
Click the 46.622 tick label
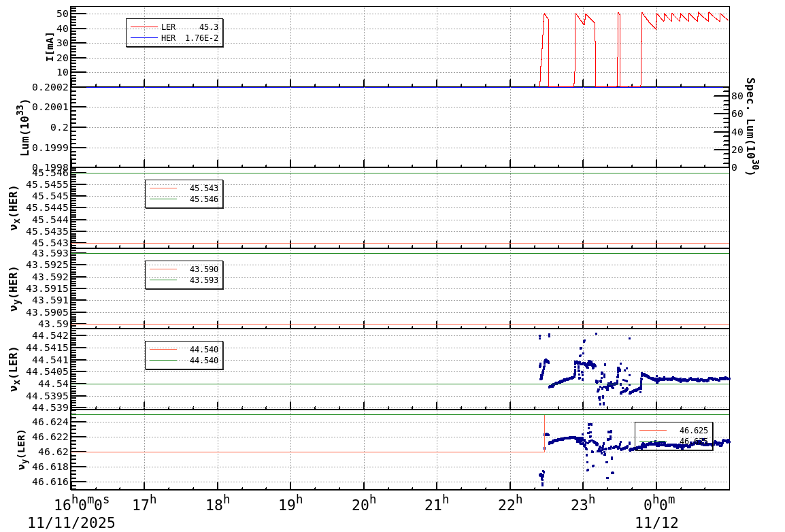(x=50, y=437)
